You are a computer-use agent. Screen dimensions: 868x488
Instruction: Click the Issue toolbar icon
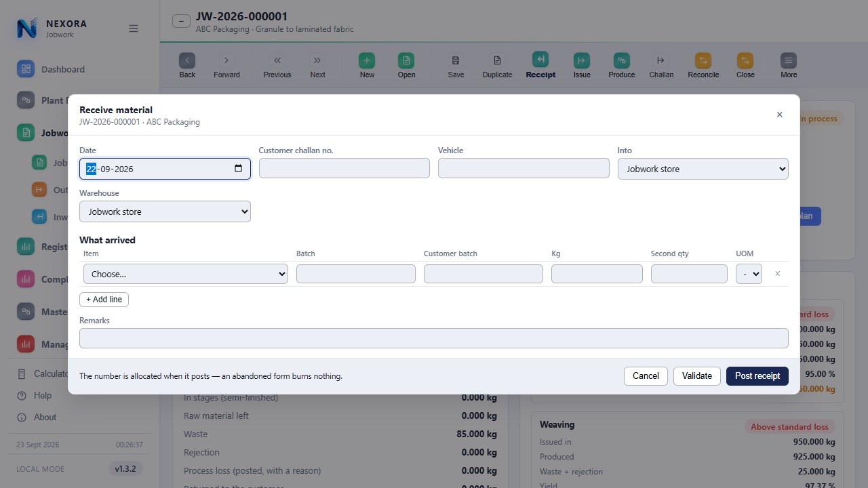582,60
